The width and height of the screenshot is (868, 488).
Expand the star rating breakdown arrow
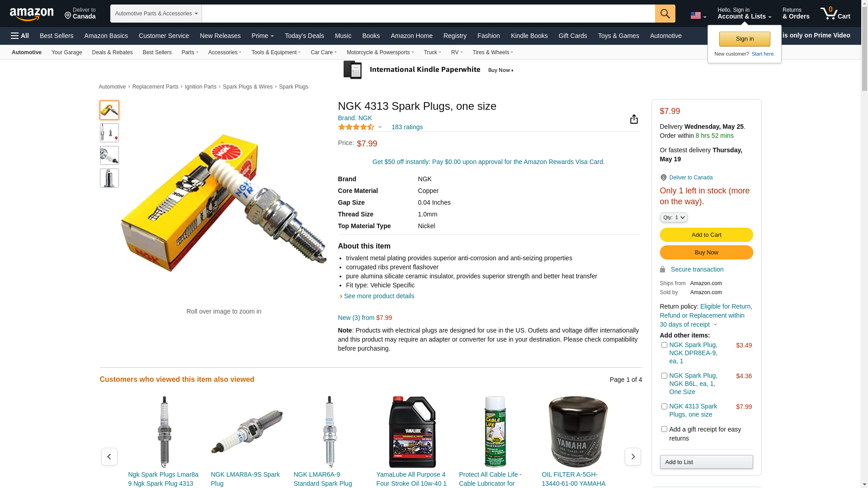tap(380, 127)
